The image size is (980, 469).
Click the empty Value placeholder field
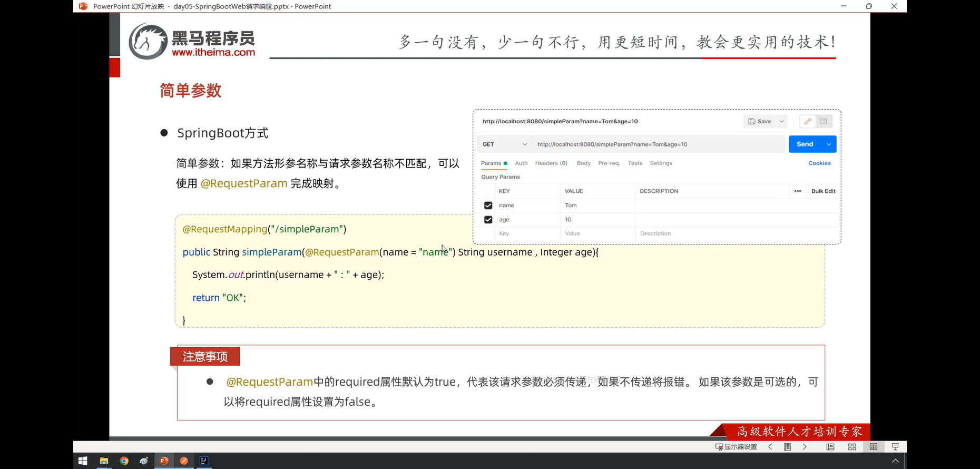(x=598, y=233)
